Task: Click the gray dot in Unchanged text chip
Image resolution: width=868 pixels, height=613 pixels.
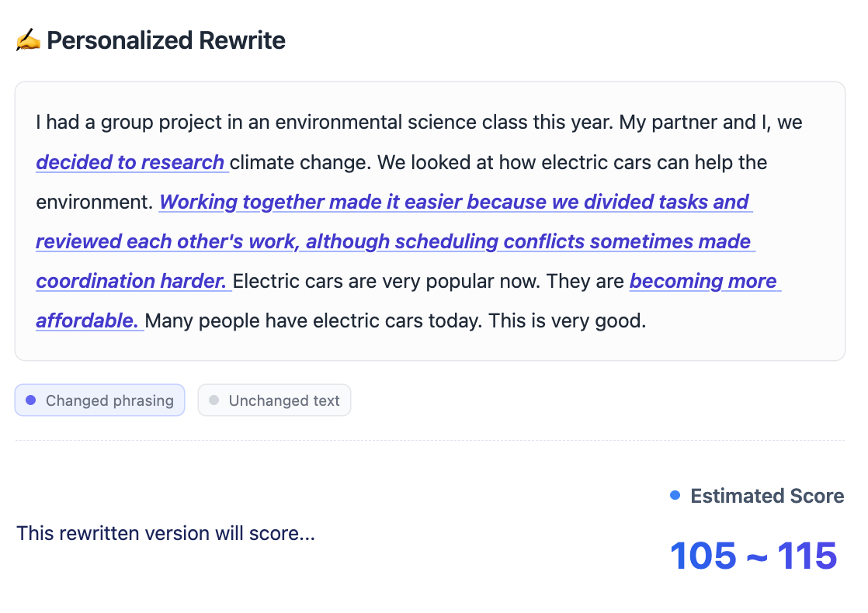Action: [x=214, y=400]
